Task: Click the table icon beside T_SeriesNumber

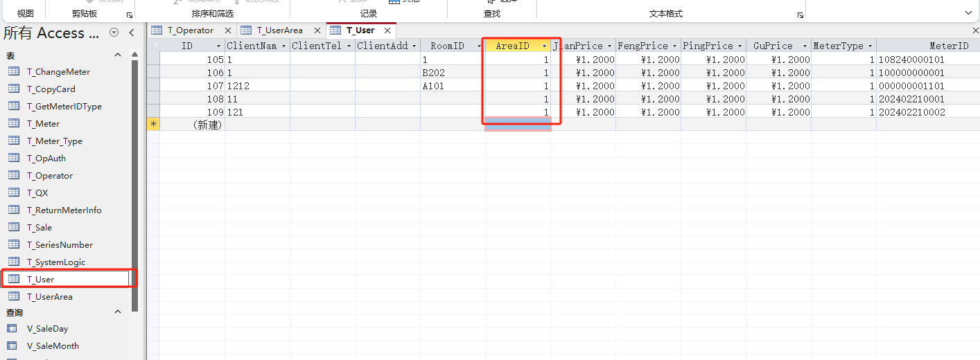Action: (13, 244)
